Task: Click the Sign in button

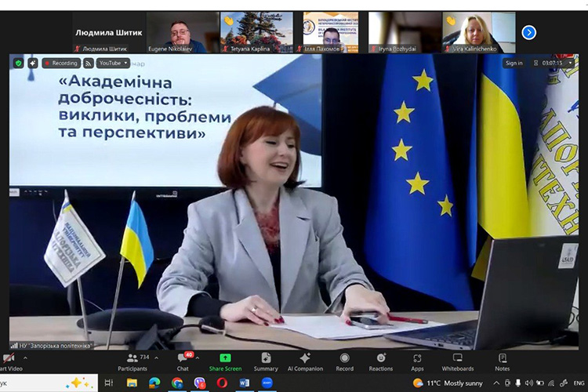Action: click(x=514, y=63)
